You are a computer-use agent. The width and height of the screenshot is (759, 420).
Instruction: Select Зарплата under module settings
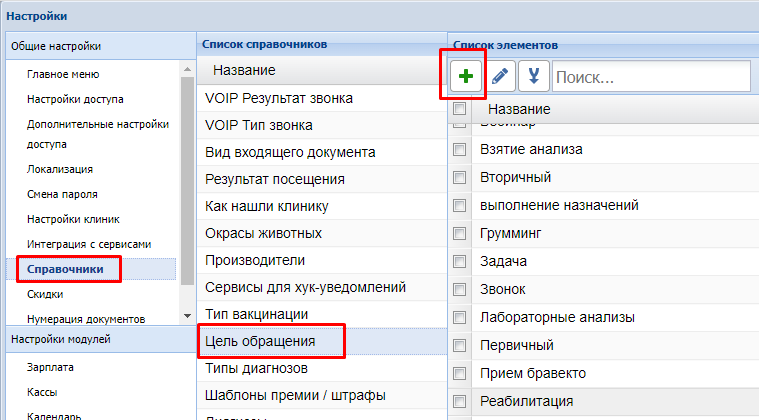[x=51, y=367]
